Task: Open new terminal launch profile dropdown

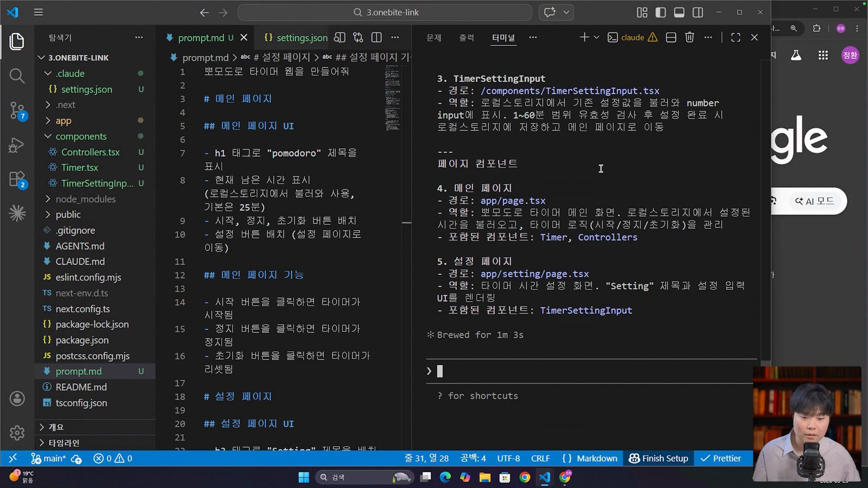Action: pos(596,38)
